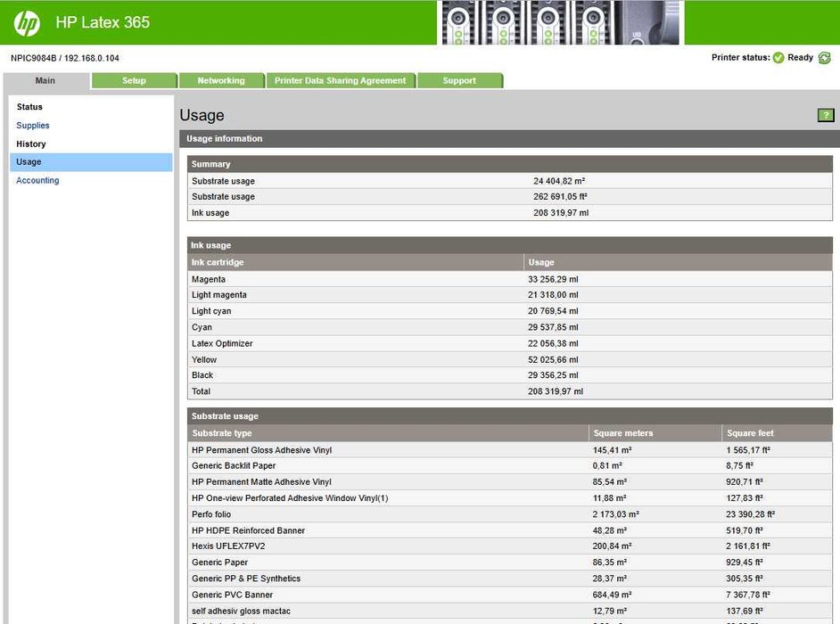Click the Status sidebar heading
The height and width of the screenshot is (624, 840).
pos(29,107)
